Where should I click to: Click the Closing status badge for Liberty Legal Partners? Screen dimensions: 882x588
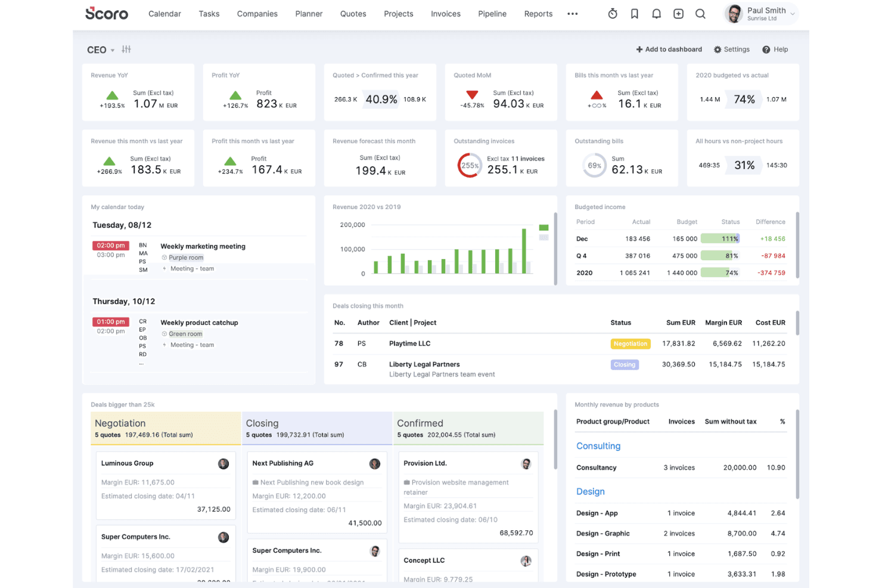tap(625, 365)
